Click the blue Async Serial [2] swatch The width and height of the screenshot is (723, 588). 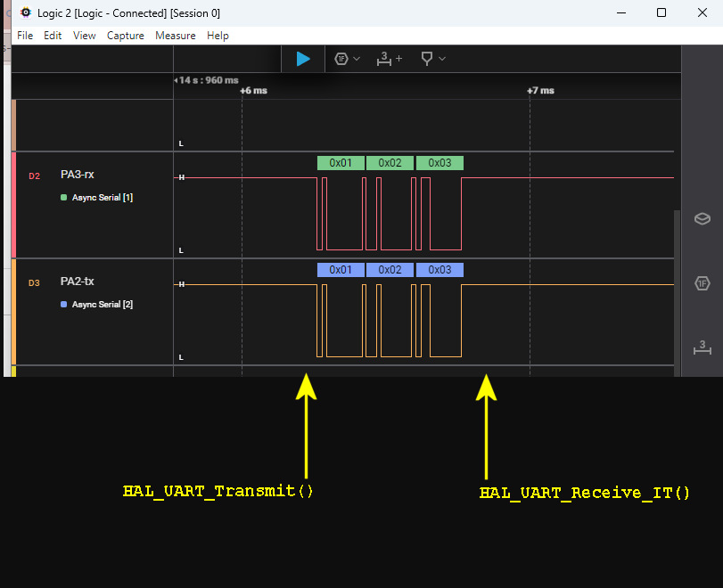[63, 305]
